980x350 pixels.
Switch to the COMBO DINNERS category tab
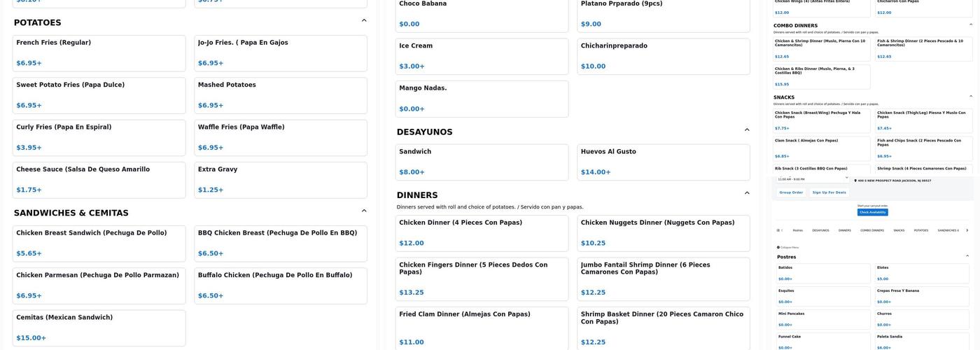(871, 230)
